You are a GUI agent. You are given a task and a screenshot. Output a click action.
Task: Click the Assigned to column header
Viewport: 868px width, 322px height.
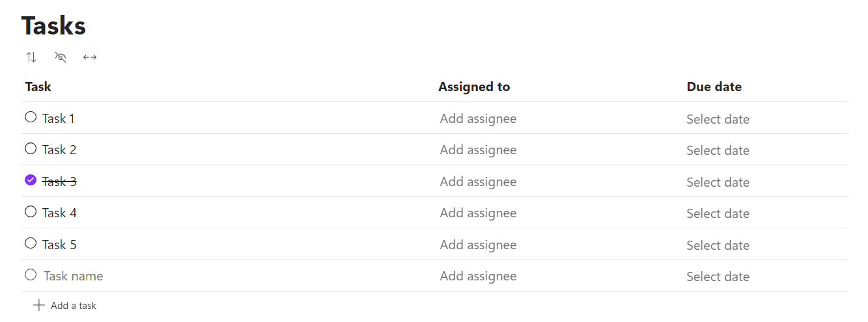[x=474, y=87]
